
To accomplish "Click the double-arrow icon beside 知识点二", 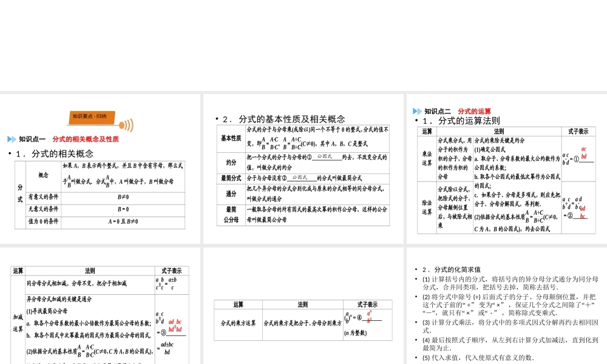I will (x=417, y=112).
